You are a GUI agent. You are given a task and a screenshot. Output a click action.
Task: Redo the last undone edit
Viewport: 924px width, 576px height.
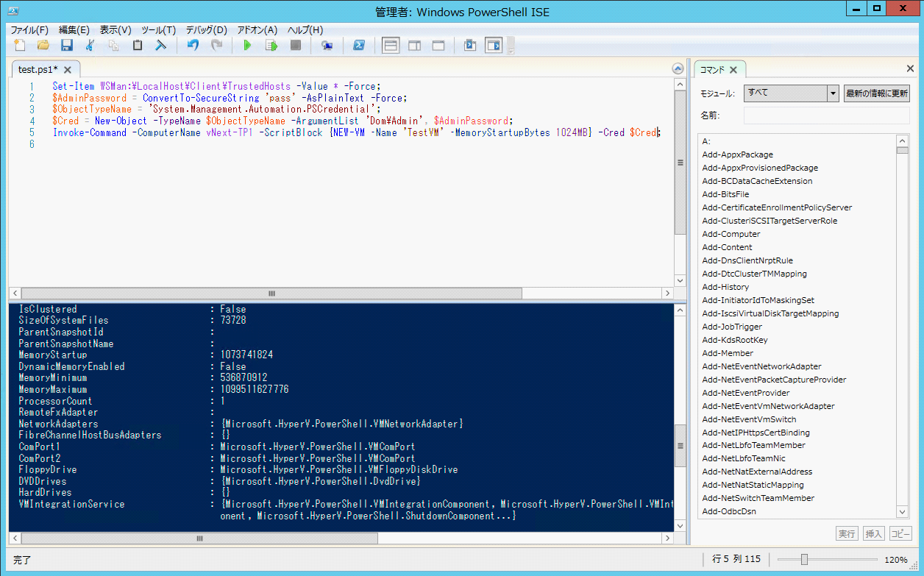coord(216,46)
